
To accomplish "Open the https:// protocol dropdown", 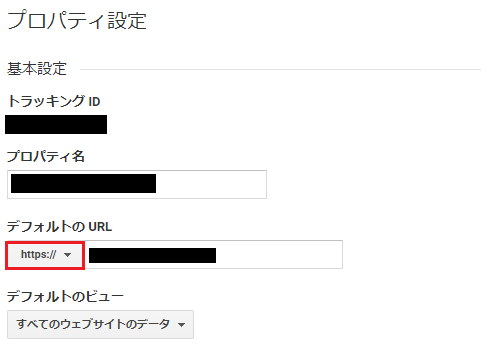I will coord(45,255).
